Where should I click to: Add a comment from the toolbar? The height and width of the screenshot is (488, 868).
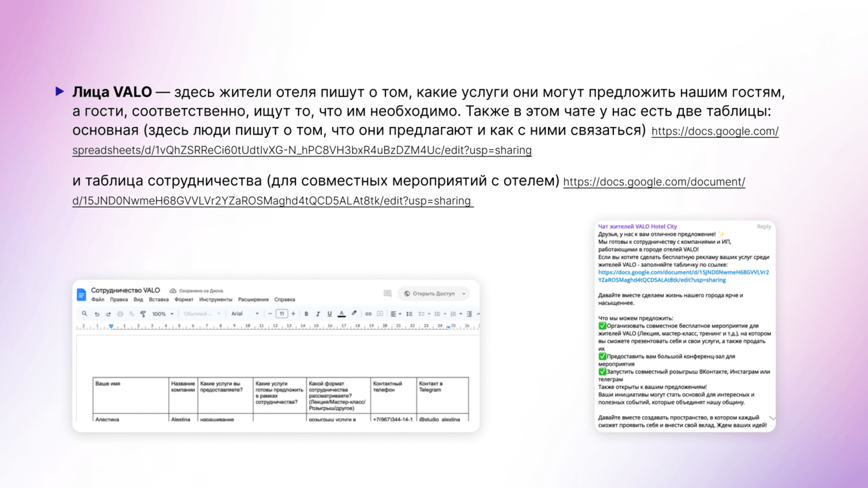pyautogui.click(x=380, y=314)
